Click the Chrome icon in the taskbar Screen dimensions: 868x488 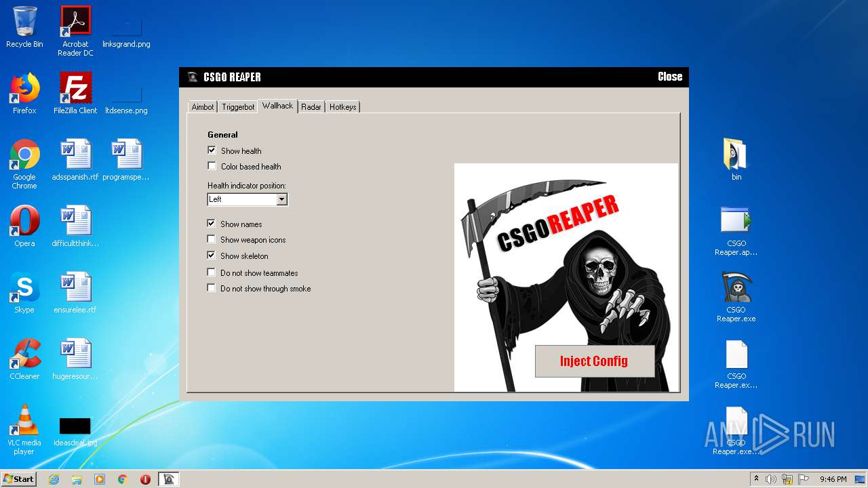pyautogui.click(x=123, y=479)
